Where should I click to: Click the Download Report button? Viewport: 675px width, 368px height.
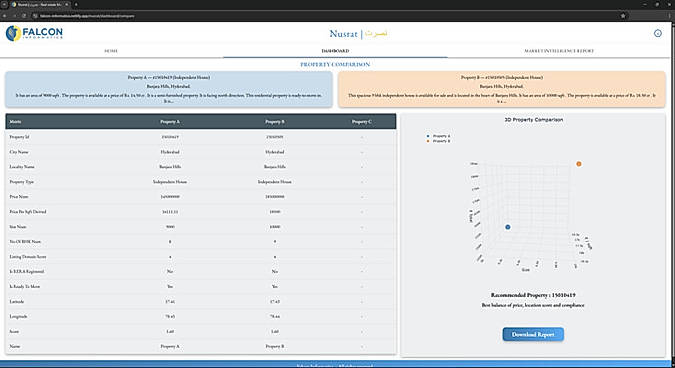(x=533, y=334)
